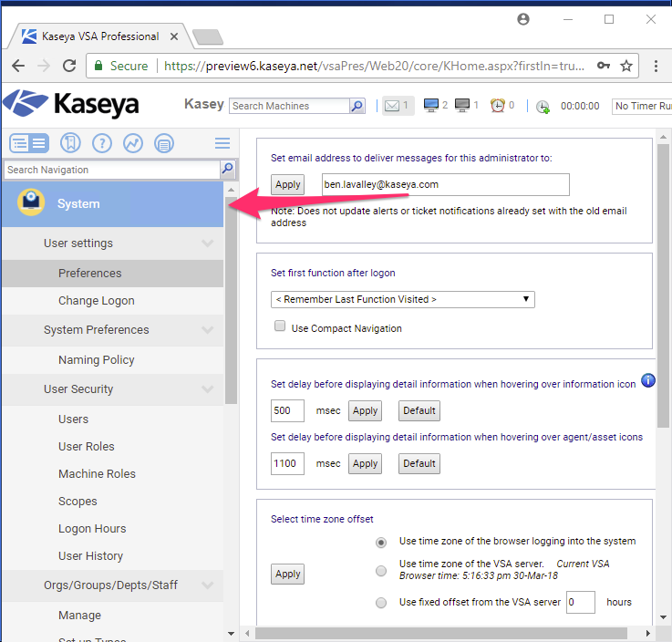Open the bookmarks icon in sidebar toolbar
The height and width of the screenshot is (642, 672).
[70, 143]
